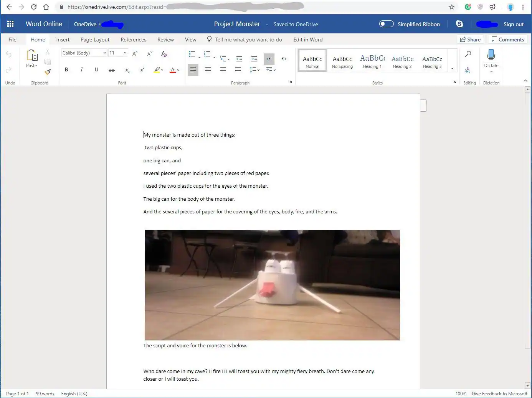Apply strikethrough formatting

(x=111, y=70)
